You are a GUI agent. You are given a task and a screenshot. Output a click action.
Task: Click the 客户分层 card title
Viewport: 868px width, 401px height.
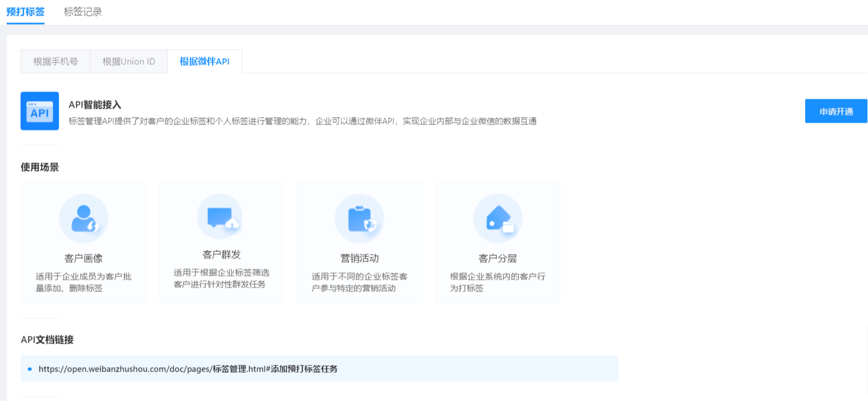click(498, 258)
